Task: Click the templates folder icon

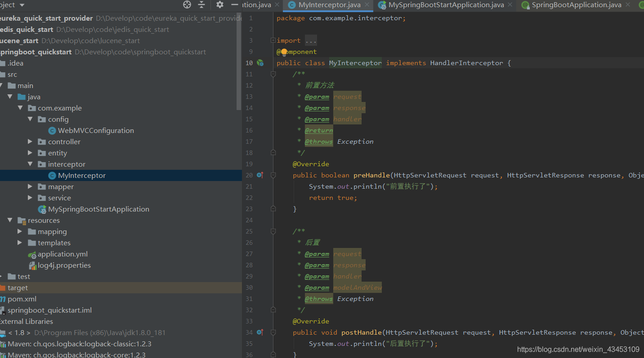Action: [32, 243]
